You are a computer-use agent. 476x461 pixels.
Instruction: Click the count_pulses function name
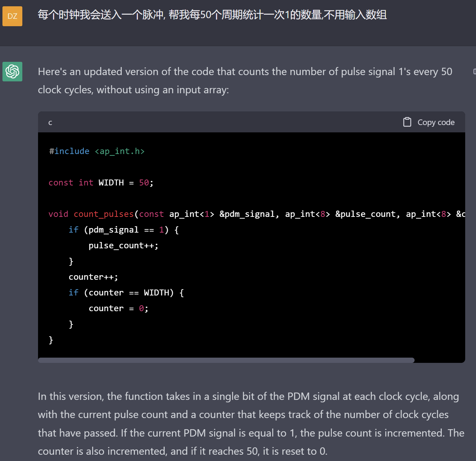[x=104, y=214]
